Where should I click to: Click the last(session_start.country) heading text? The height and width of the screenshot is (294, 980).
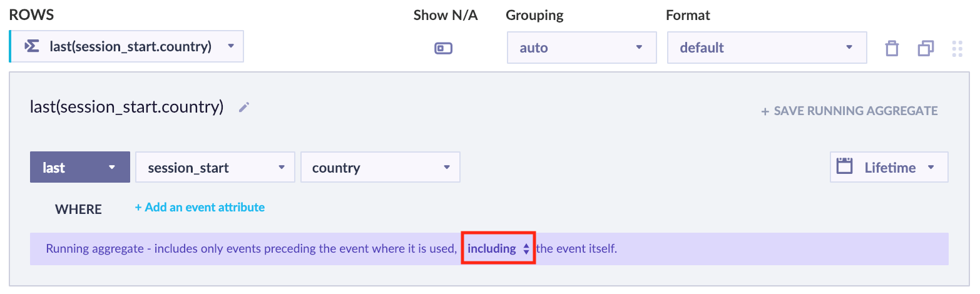(x=126, y=107)
